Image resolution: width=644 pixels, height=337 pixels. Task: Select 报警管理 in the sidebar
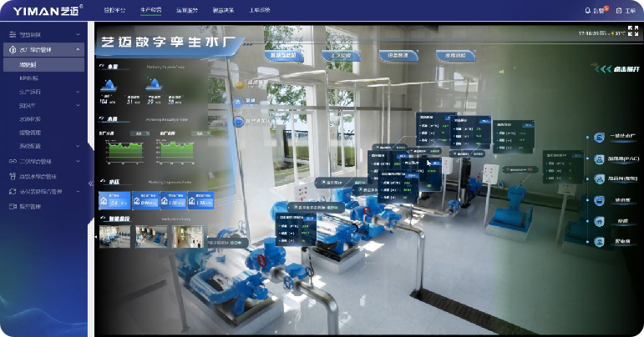[30, 133]
